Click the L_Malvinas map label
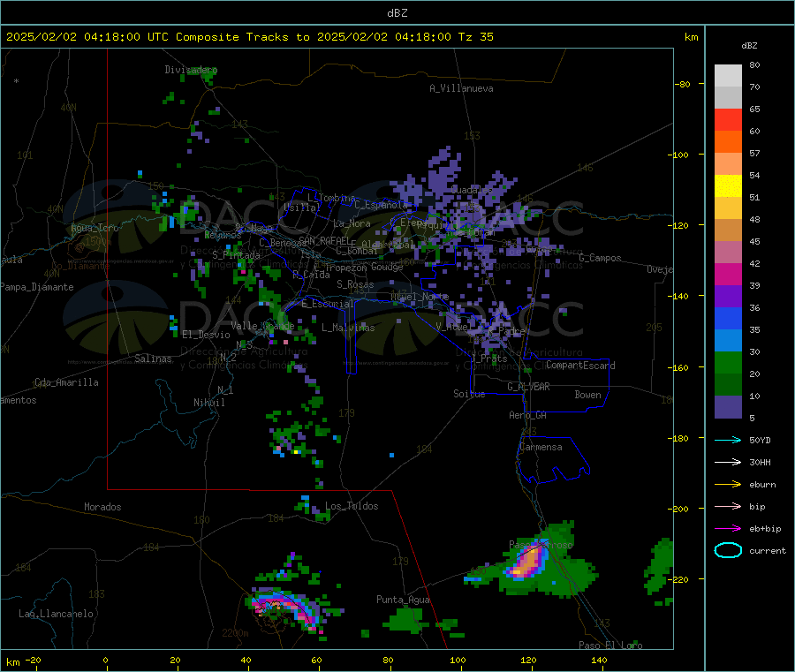Viewport: 795px width, 672px height. (348, 328)
